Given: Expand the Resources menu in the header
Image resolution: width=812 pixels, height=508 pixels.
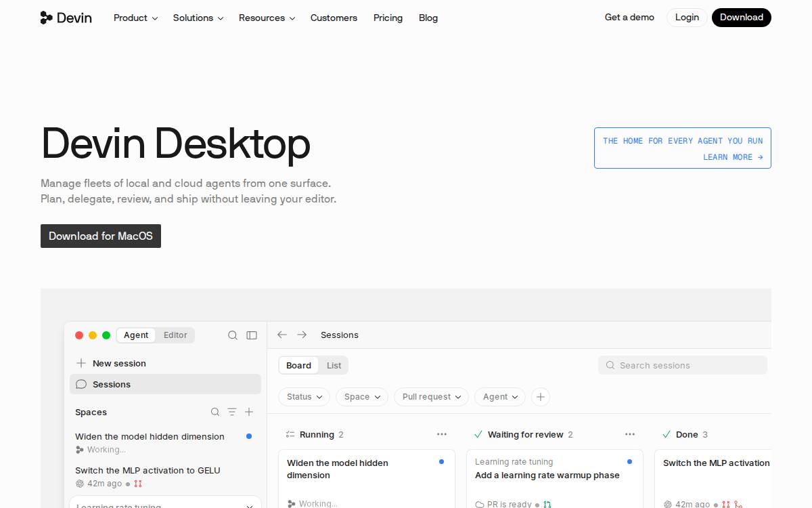Looking at the screenshot, I should pyautogui.click(x=267, y=18).
